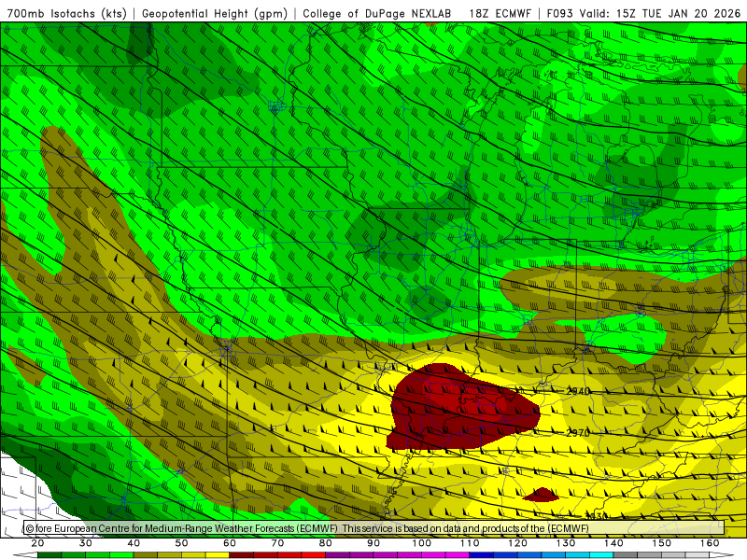Click the 100 value on the color scale
747x560 pixels.
pyautogui.click(x=422, y=543)
